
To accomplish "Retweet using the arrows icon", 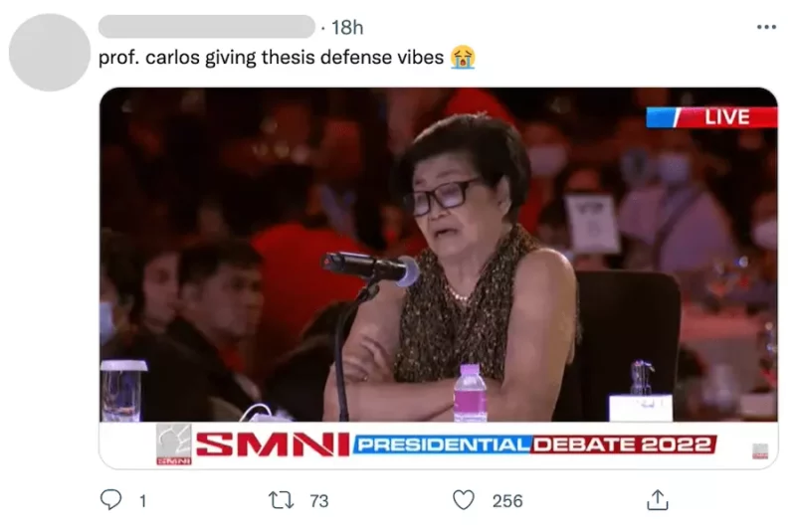I will point(281,500).
